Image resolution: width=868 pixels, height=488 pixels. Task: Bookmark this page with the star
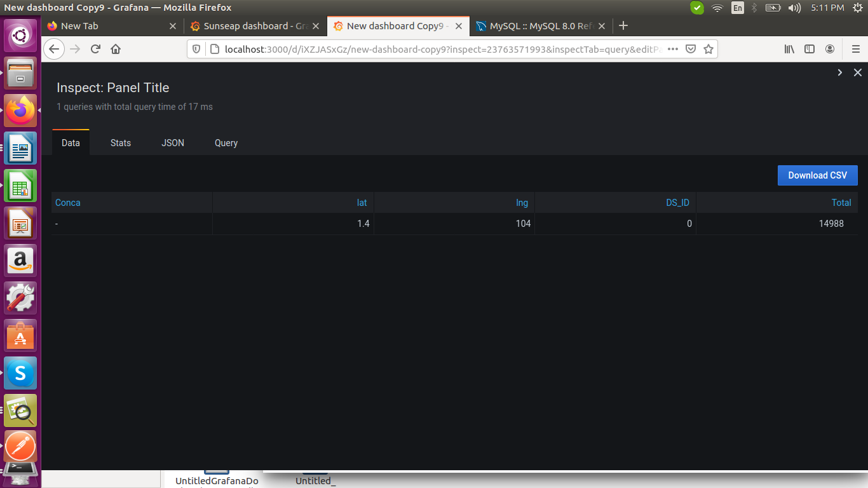708,49
